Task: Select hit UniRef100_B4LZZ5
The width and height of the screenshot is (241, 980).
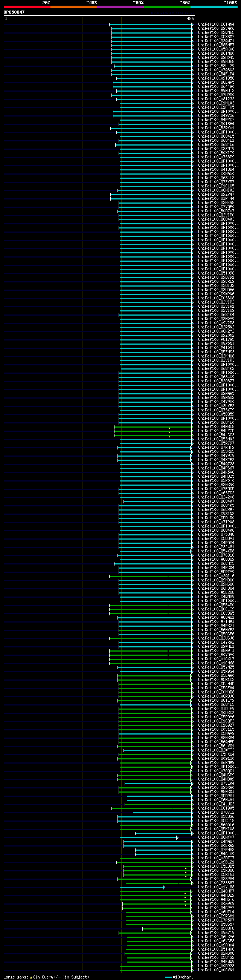Action: (x=216, y=431)
